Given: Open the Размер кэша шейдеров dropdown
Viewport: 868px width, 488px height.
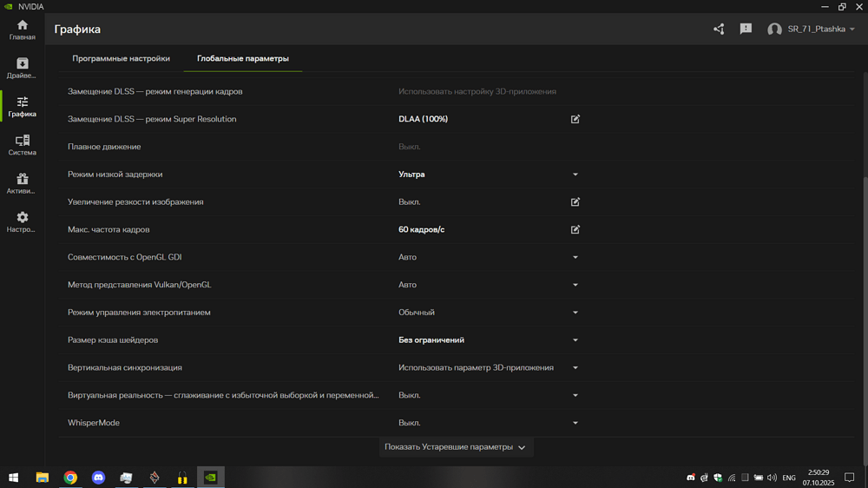Looking at the screenshot, I should click(575, 340).
